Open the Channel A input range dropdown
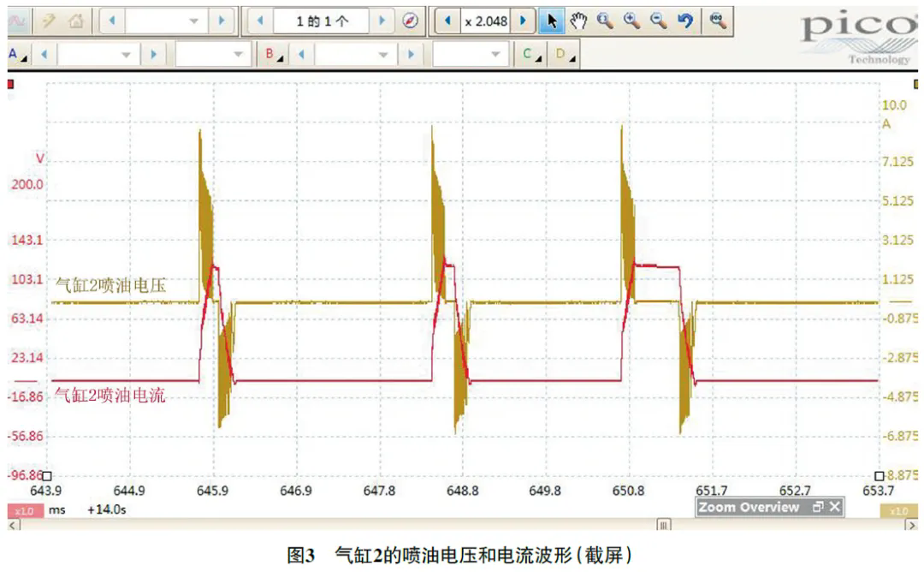 coord(98,55)
